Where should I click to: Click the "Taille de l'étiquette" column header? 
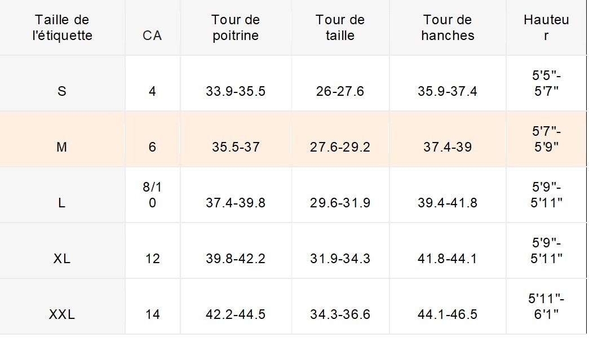[62, 28]
